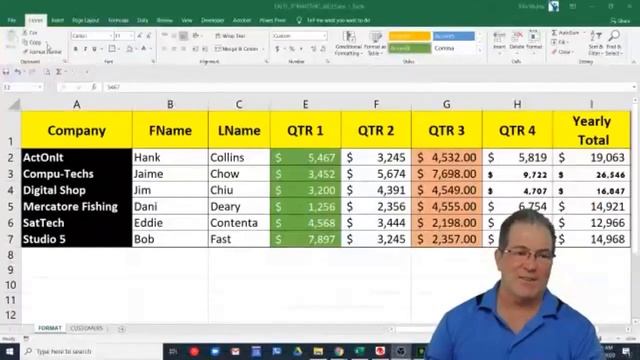This screenshot has height=360, width=640.
Task: Open Sort & Filter menu
Action: click(x=596, y=43)
